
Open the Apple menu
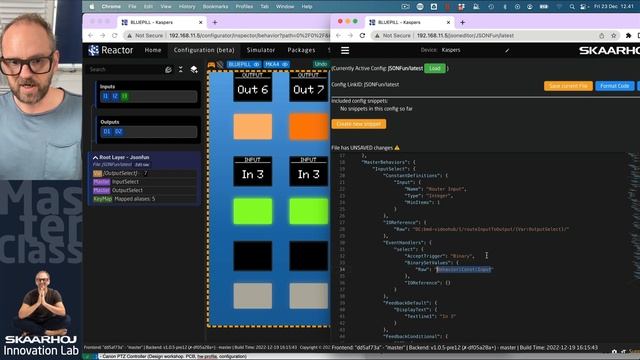pos(92,7)
